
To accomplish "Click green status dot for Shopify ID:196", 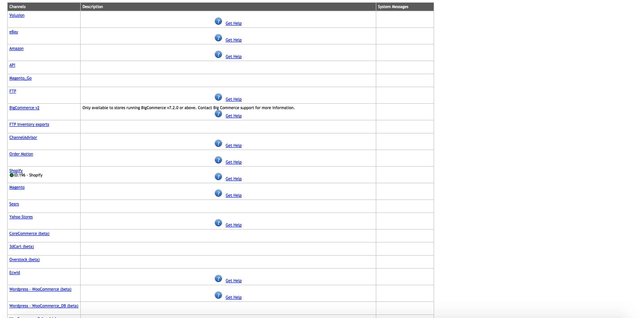I will (11, 175).
